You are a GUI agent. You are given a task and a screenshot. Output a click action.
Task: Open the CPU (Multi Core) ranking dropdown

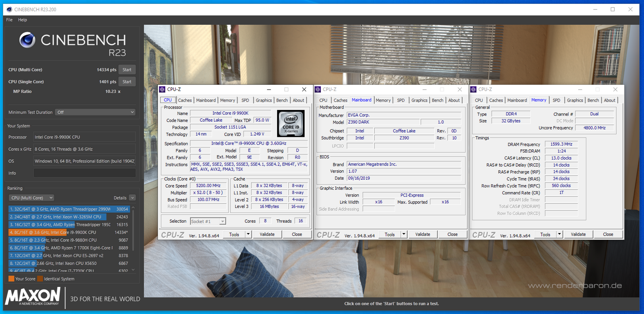tap(32, 198)
